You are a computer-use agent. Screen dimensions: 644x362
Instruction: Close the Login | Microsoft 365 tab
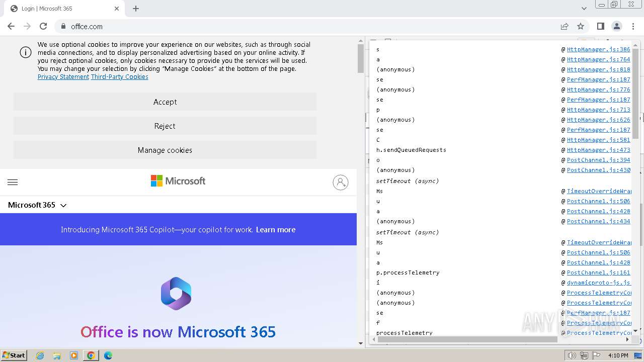pos(117,9)
